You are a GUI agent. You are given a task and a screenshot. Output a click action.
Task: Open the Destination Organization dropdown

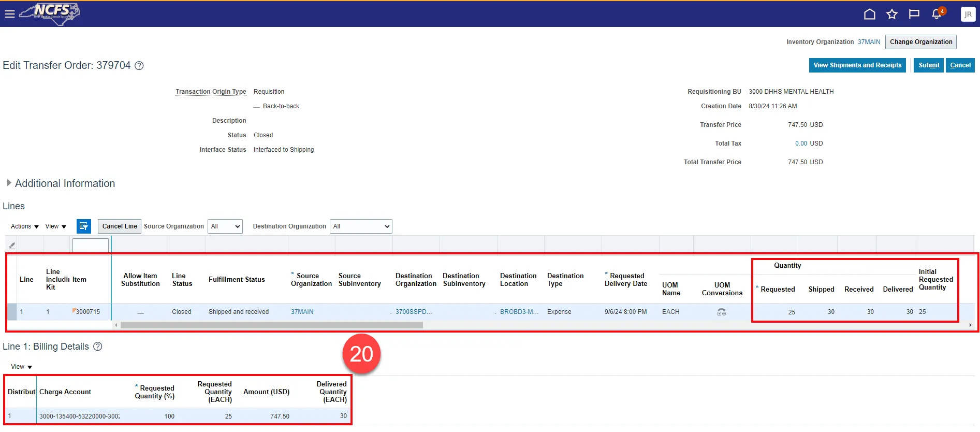click(x=361, y=226)
